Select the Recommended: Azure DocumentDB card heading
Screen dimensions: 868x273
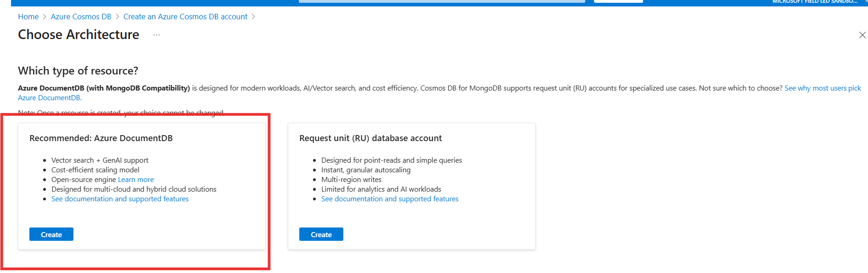point(101,138)
